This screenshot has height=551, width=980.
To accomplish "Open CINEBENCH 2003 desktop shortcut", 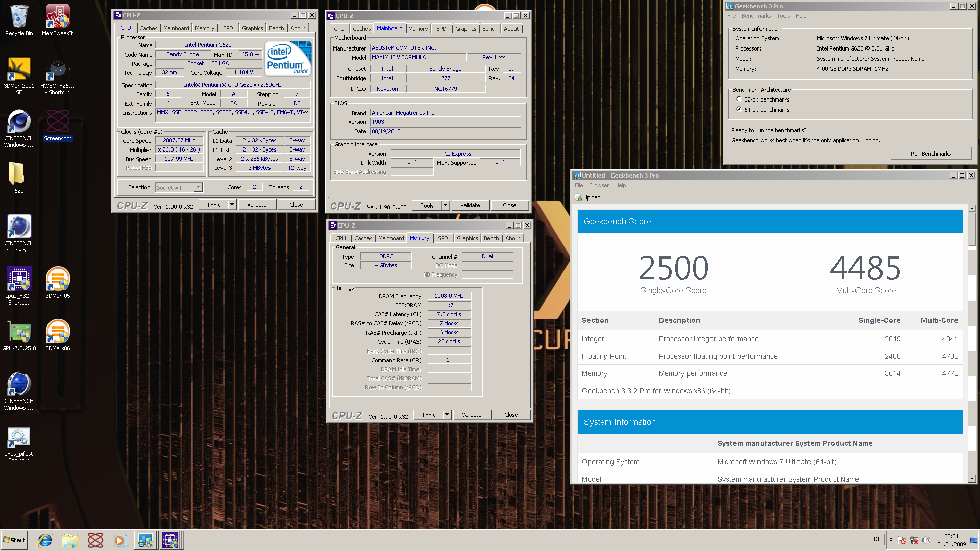I will 19,234.
